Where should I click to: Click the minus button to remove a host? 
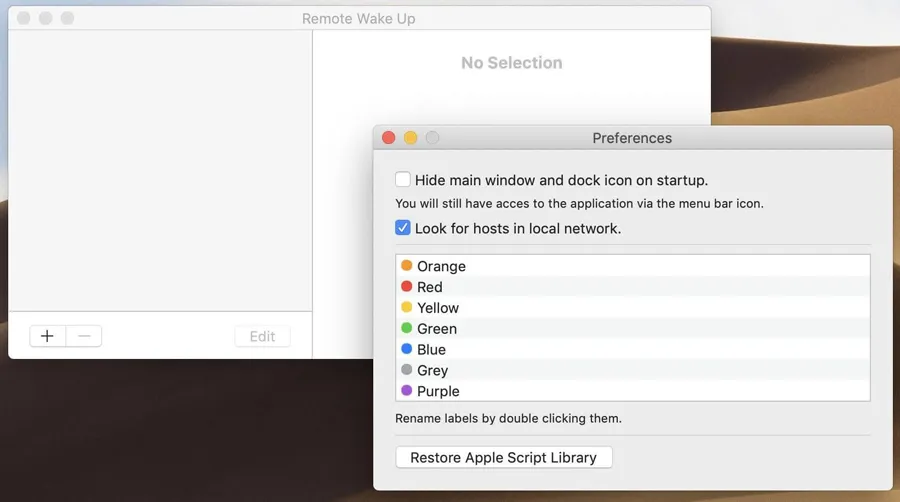click(x=84, y=336)
